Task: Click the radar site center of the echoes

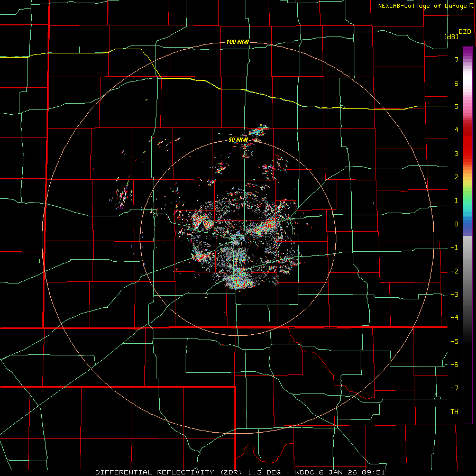Action: point(239,239)
